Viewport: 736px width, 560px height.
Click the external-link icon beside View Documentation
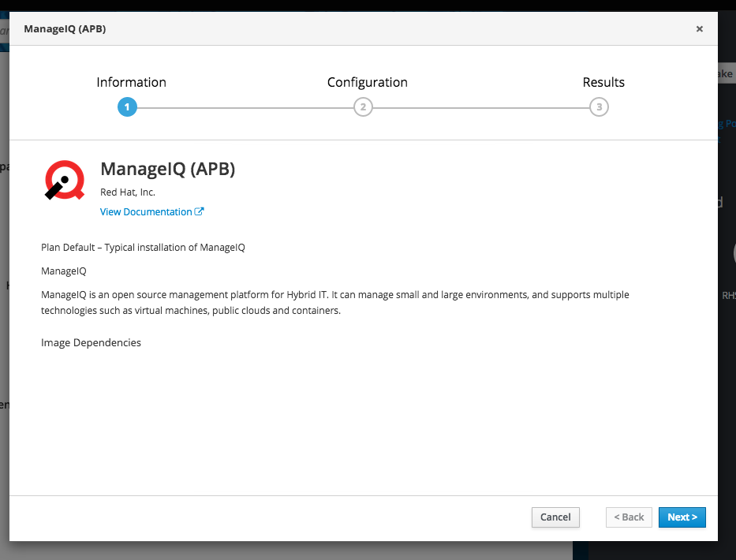(200, 211)
